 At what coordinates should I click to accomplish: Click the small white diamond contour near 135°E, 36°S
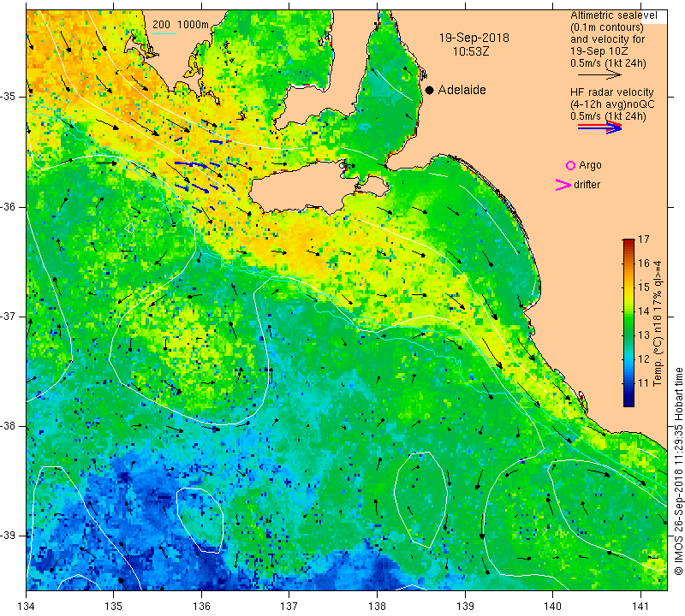[x=130, y=228]
